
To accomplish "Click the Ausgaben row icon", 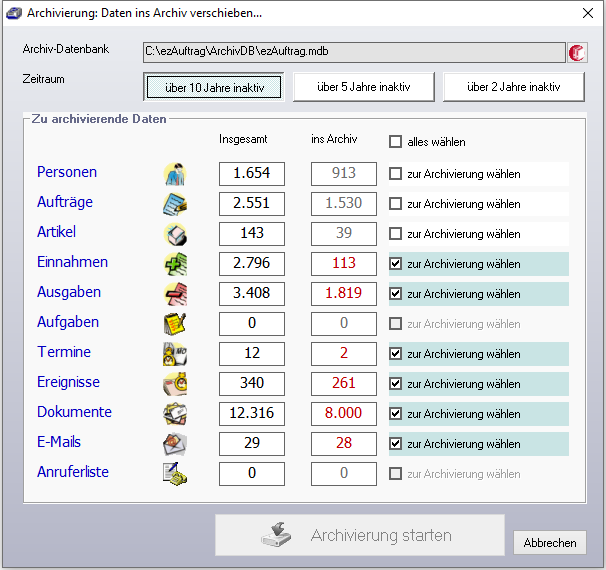I will [x=175, y=294].
